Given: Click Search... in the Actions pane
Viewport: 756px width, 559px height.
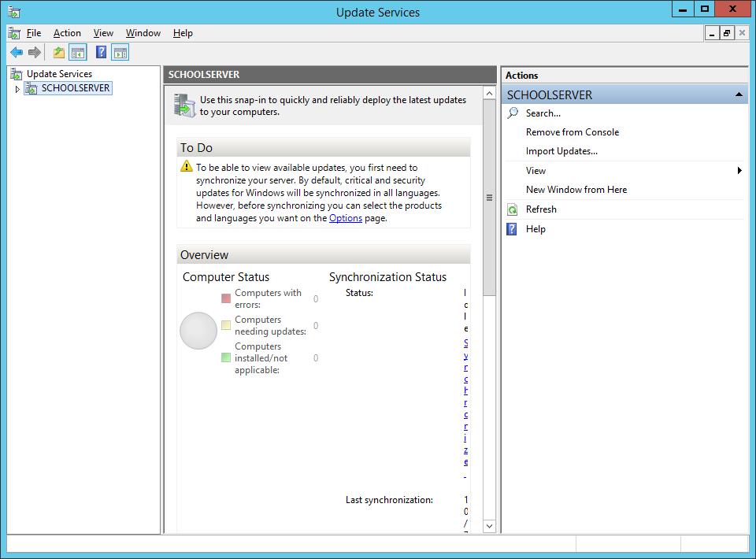Looking at the screenshot, I should click(x=543, y=113).
